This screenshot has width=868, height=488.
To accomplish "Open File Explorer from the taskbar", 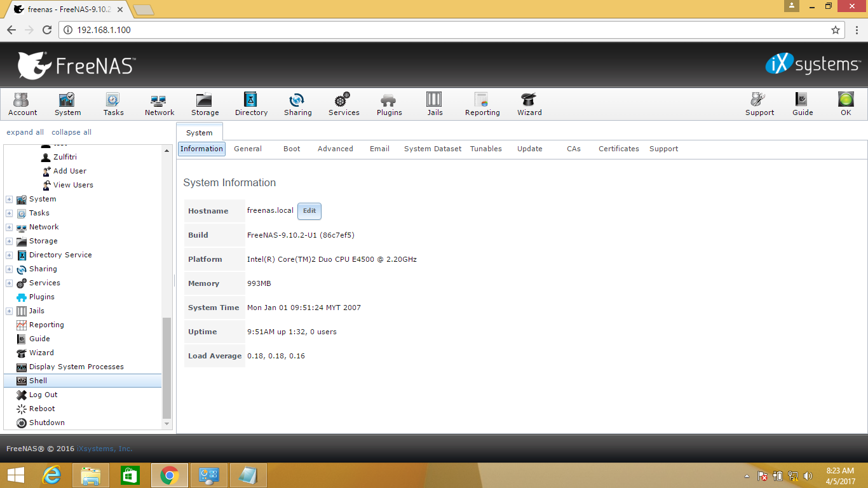I will click(91, 475).
